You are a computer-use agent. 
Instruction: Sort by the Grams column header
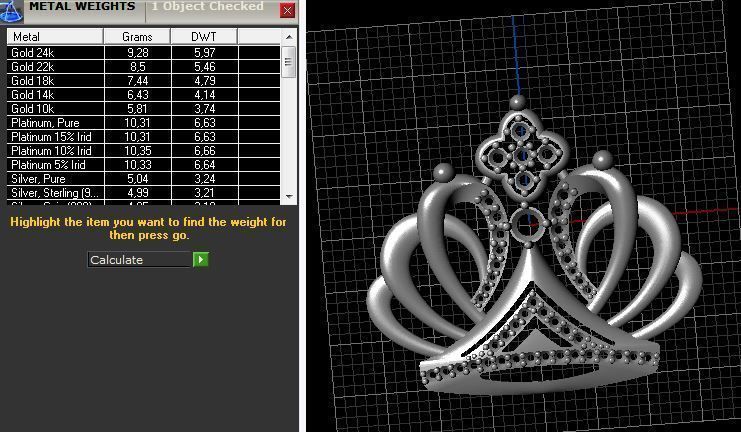point(137,36)
